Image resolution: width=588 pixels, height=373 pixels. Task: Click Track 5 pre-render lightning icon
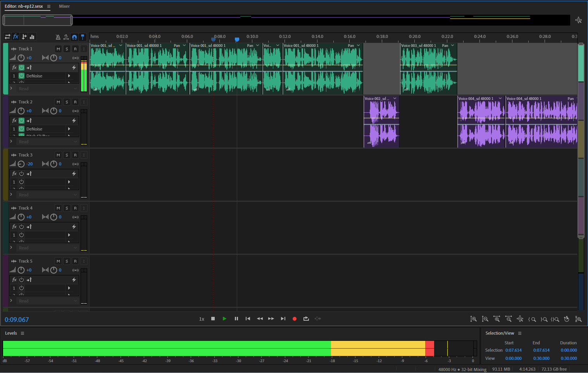[74, 280]
